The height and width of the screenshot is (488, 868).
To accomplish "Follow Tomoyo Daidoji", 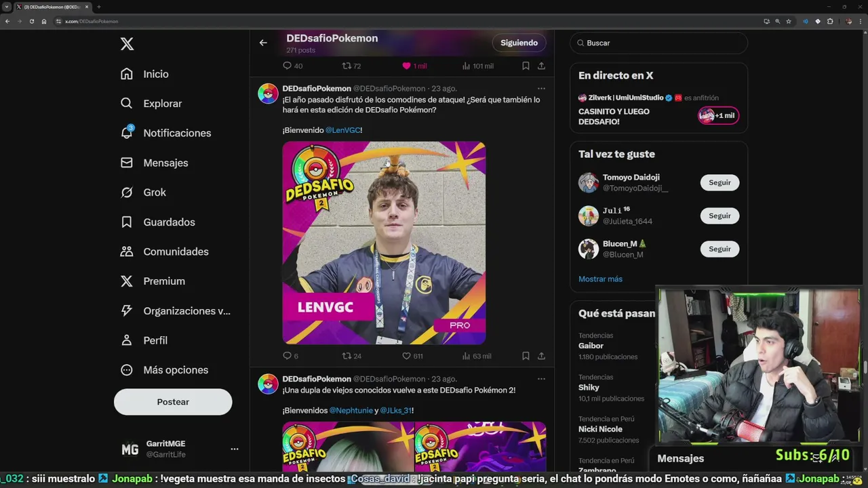I will pos(719,182).
